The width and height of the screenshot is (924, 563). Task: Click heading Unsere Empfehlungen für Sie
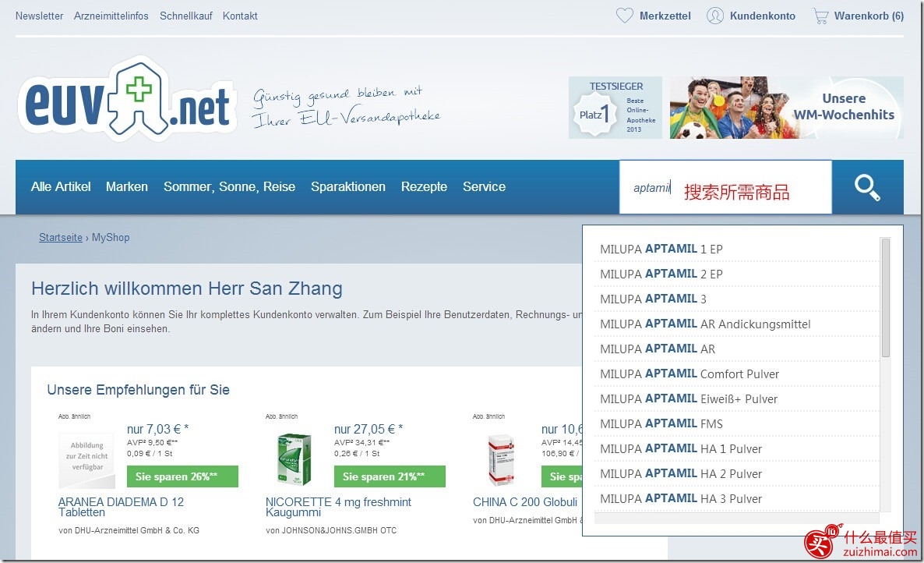click(x=139, y=390)
